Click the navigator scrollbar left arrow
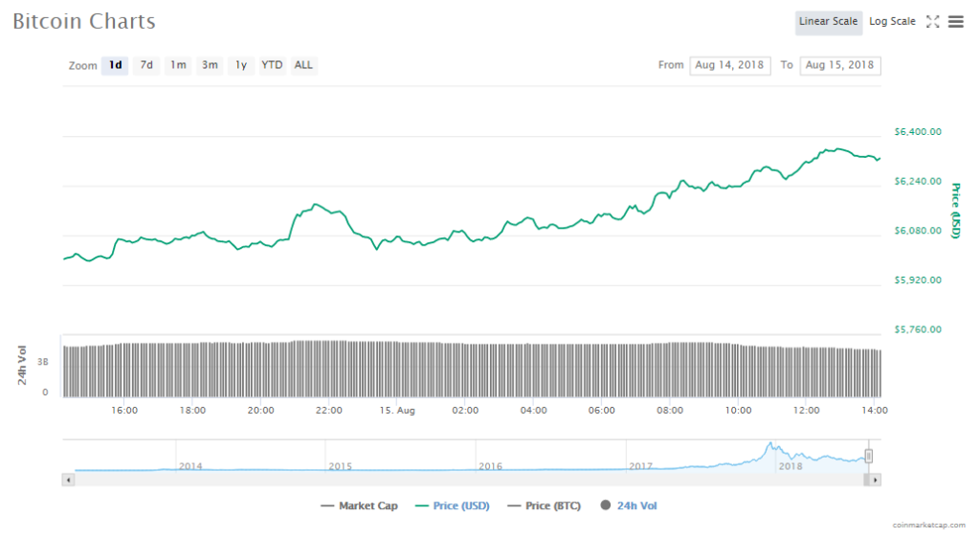 (x=67, y=479)
